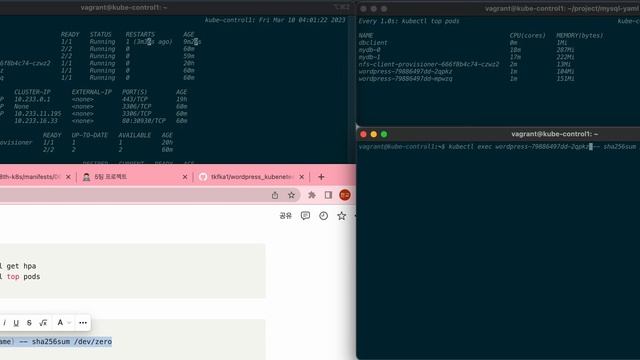The width and height of the screenshot is (640, 360).
Task: Click the AVAILABLE column header
Action: (135, 136)
